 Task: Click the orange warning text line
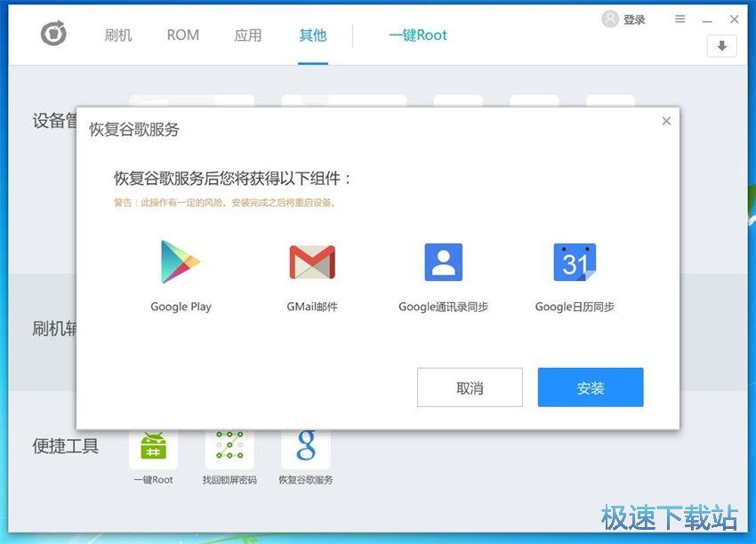coord(225,203)
